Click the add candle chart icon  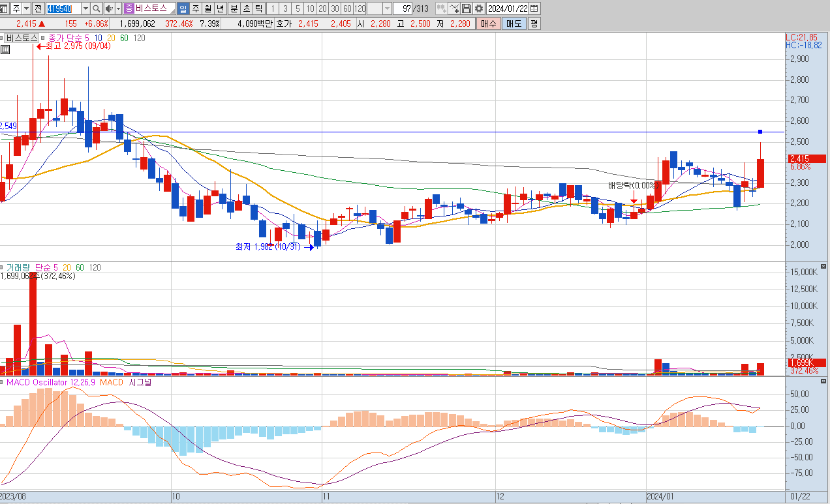coord(442,8)
